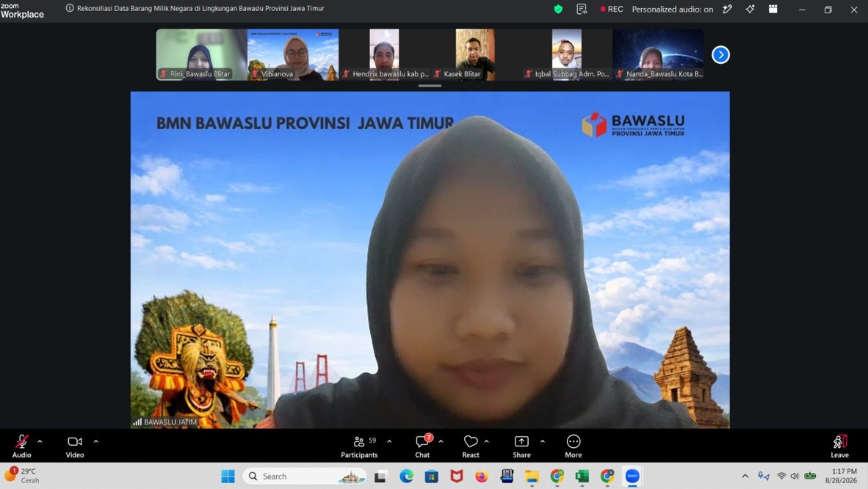This screenshot has height=489, width=868.
Task: Leave the Zoom meeting
Action: pos(840,446)
